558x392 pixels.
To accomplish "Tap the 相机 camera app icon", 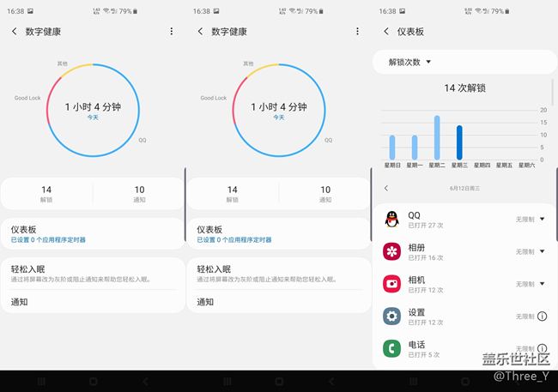I will click(x=391, y=284).
